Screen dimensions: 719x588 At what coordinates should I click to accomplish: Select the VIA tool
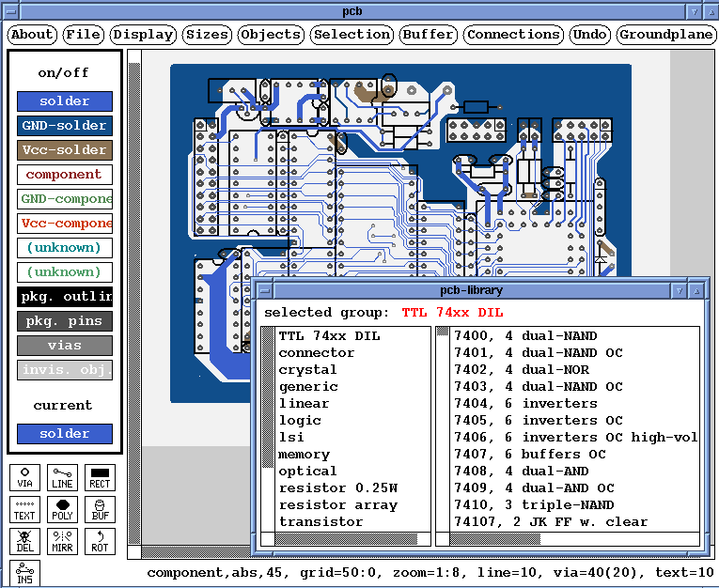point(25,478)
